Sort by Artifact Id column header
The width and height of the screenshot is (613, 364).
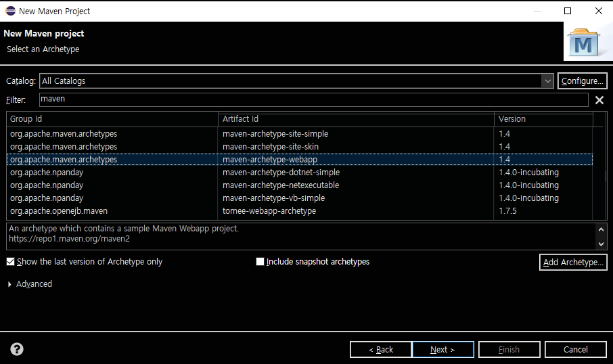[x=356, y=119]
